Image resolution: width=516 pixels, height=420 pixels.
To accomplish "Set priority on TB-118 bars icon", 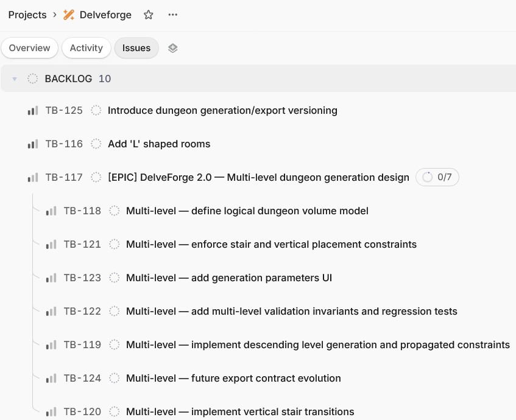I will click(51, 211).
